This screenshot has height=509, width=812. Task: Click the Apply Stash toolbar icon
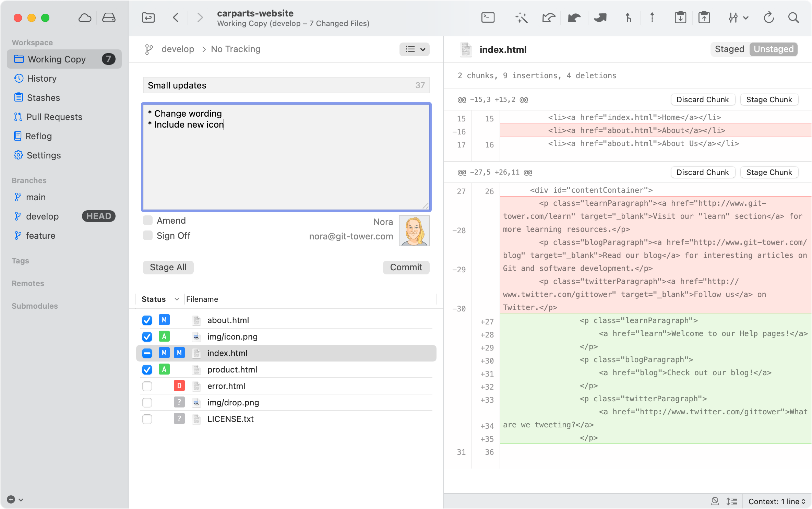[704, 17]
